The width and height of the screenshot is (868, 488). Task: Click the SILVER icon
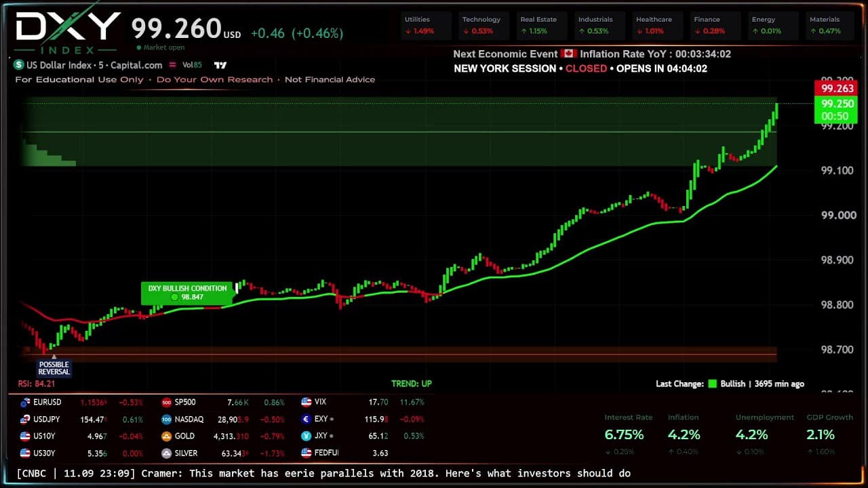[x=167, y=453]
